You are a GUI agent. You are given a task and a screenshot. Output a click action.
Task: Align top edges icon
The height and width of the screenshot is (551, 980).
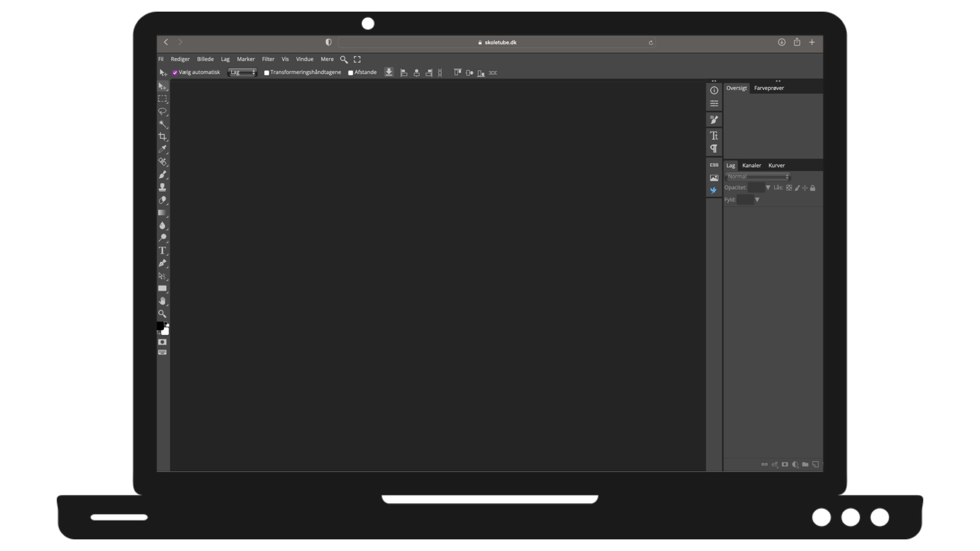click(457, 73)
